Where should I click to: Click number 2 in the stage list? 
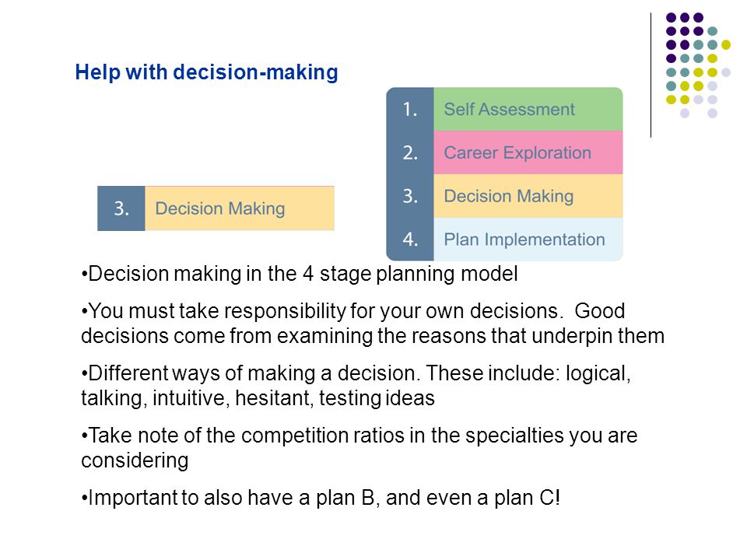[x=410, y=153]
